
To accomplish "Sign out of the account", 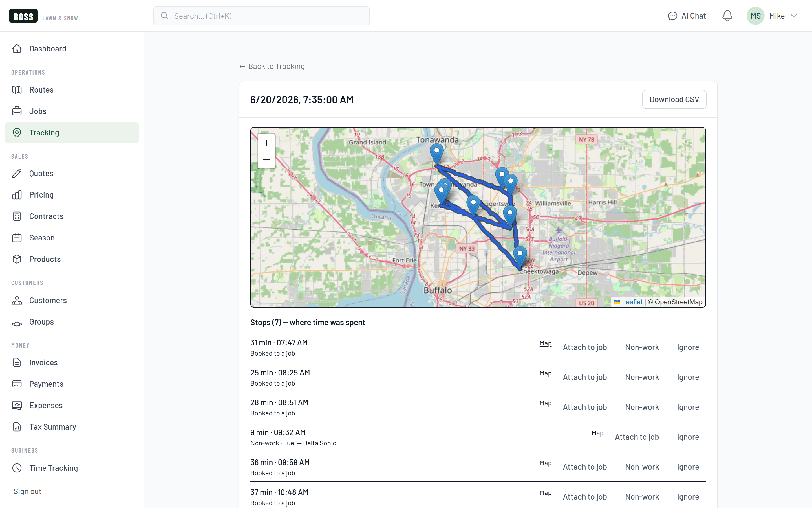I will 28,491.
